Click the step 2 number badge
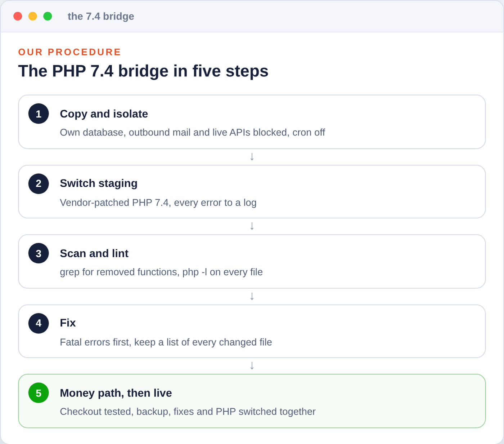The image size is (504, 444). pos(39,183)
